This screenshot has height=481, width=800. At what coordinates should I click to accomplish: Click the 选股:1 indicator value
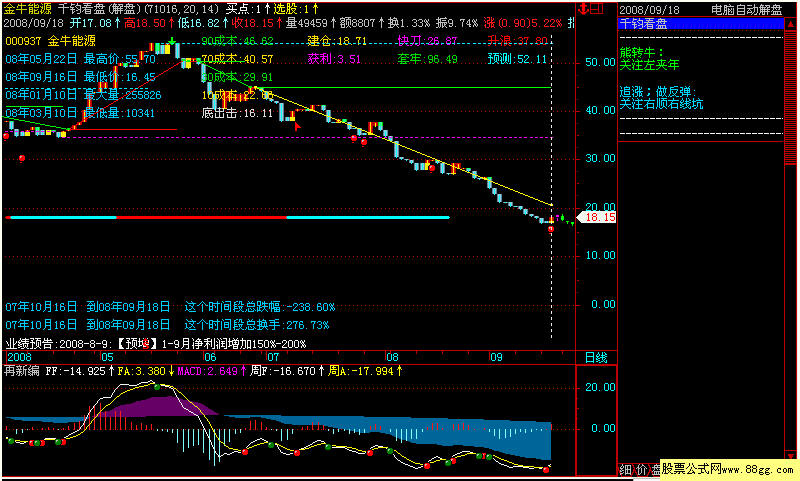tap(296, 9)
